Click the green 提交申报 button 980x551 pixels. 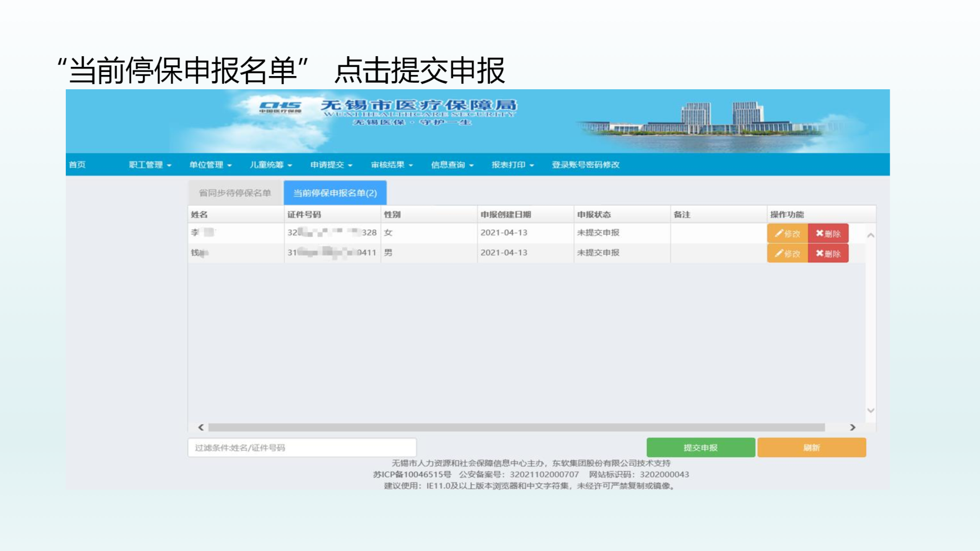700,447
